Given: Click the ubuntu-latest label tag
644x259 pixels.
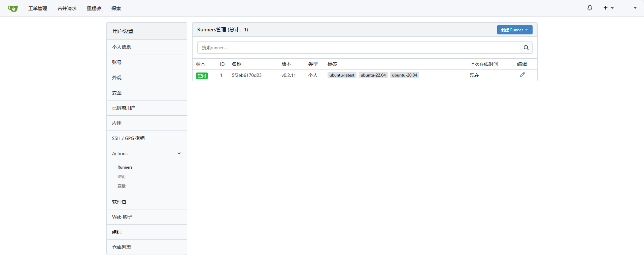Looking at the screenshot, I should [x=342, y=75].
